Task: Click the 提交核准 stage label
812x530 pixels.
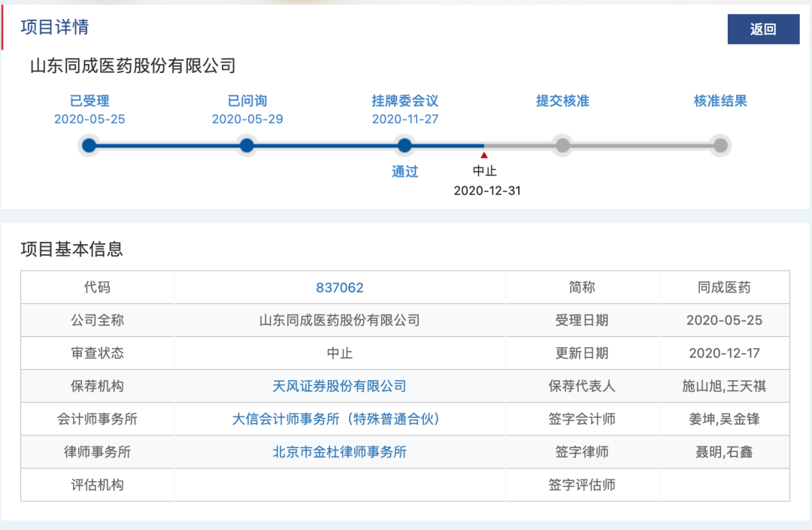Action: coord(563,101)
